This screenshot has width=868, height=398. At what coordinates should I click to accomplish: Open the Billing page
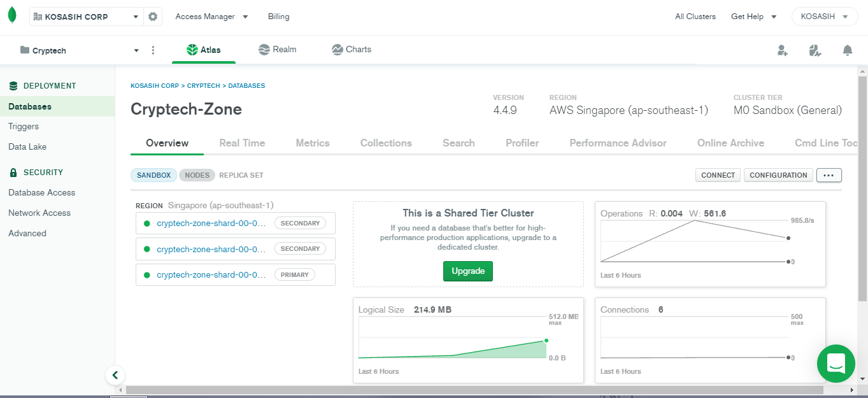point(279,17)
